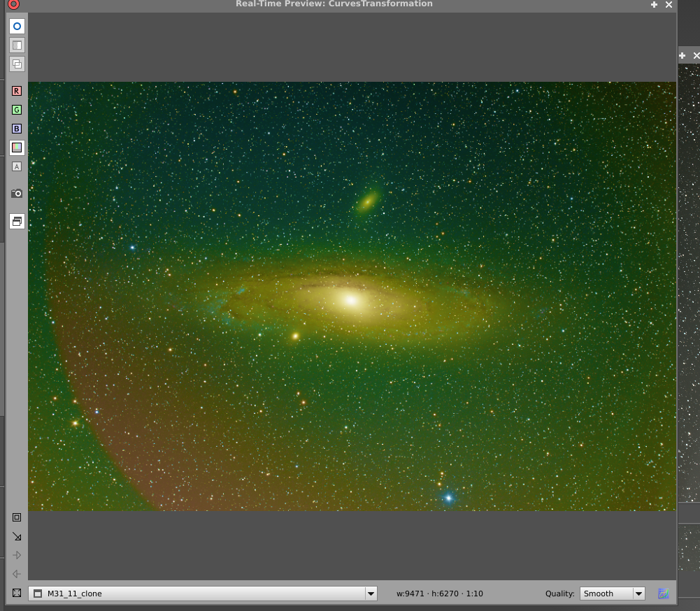The image size is (700, 611).
Task: Click the Andromeda galaxy core in preview
Action: [x=351, y=301]
